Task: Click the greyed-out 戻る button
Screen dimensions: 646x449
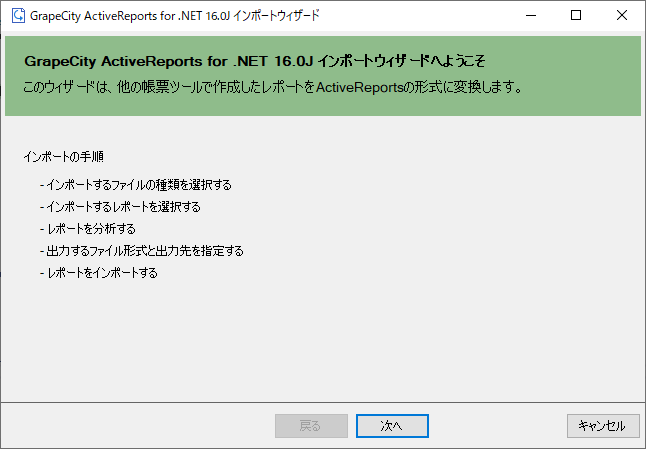Action: click(311, 426)
